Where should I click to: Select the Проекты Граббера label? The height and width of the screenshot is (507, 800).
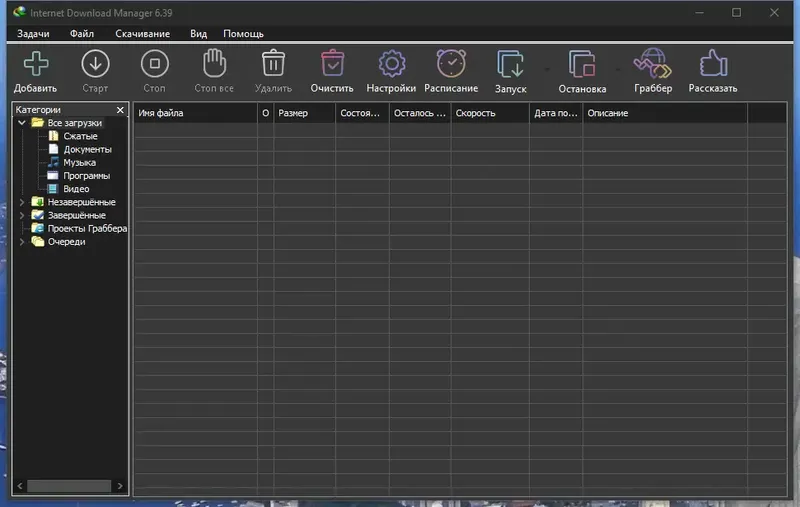(87, 229)
